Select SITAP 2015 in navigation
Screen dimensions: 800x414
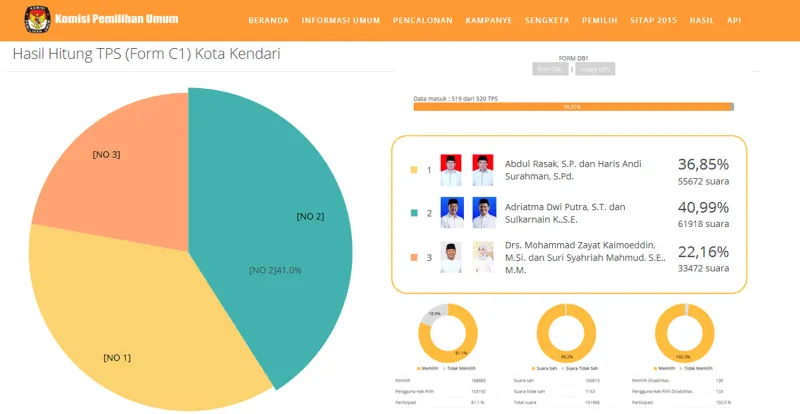(x=653, y=20)
